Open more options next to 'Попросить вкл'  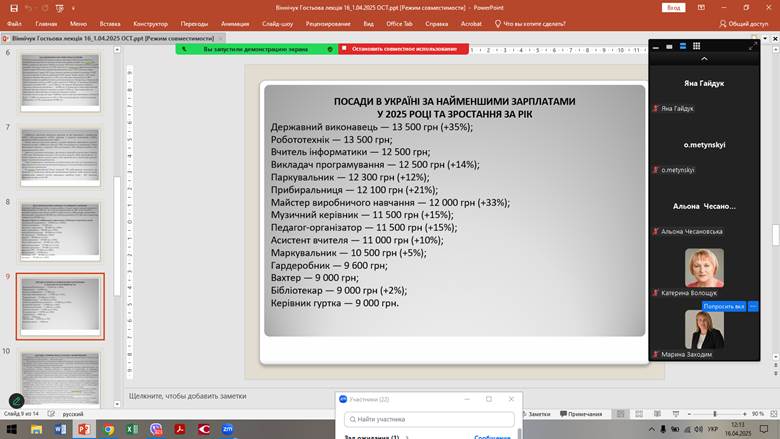tap(754, 306)
